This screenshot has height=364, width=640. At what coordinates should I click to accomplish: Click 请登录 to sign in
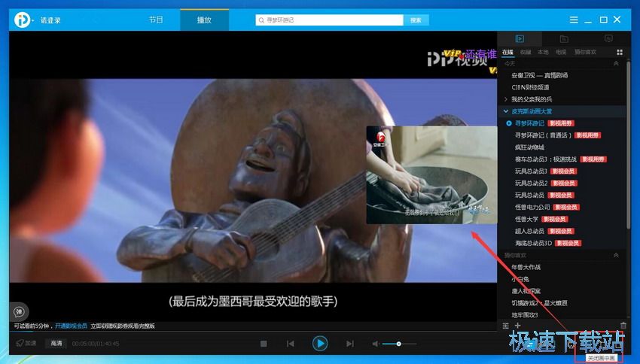[x=50, y=20]
